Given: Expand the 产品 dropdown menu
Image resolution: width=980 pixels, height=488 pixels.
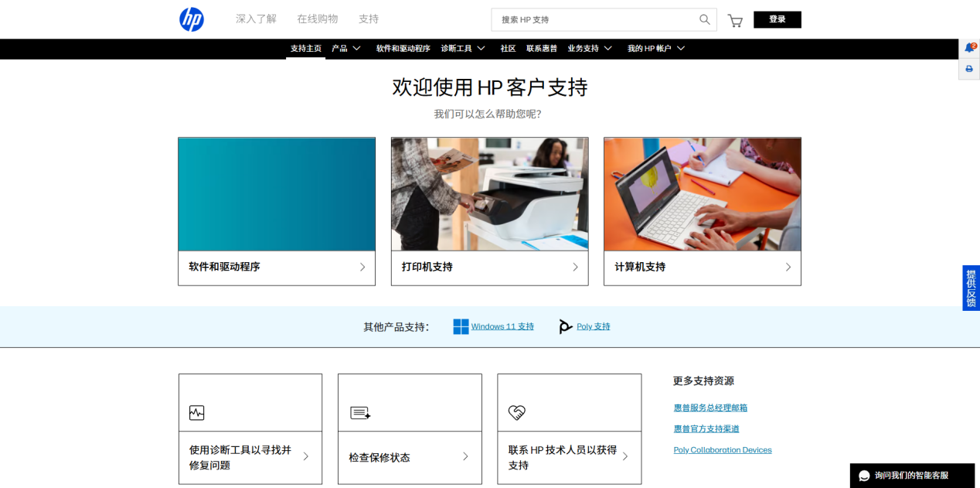Looking at the screenshot, I should point(346,48).
